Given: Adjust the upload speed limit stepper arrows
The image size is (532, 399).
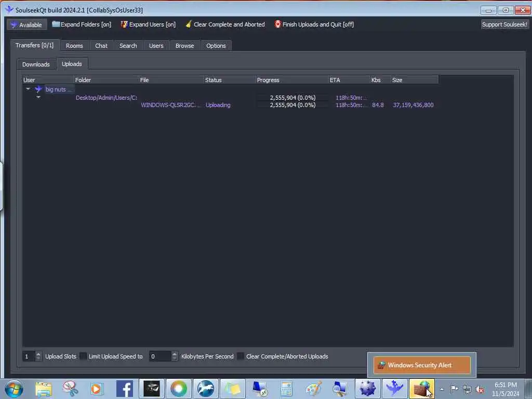Looking at the screenshot, I should click(x=175, y=356).
